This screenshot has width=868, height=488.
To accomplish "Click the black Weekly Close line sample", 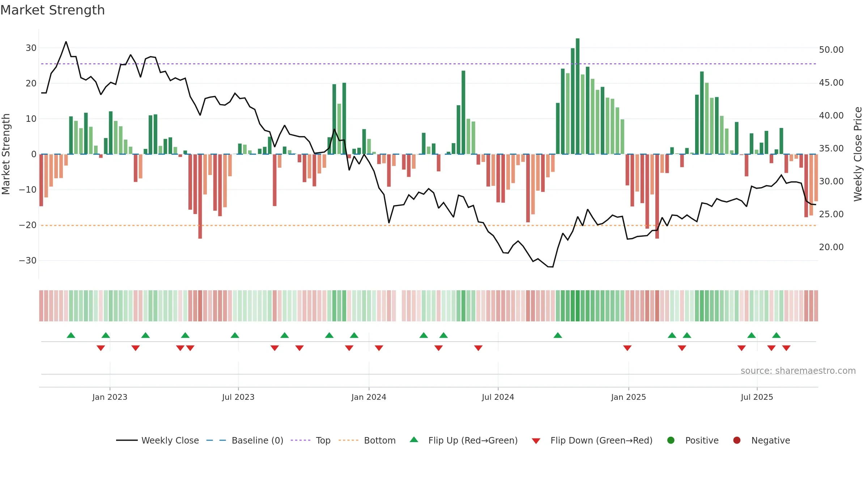I will (x=127, y=440).
